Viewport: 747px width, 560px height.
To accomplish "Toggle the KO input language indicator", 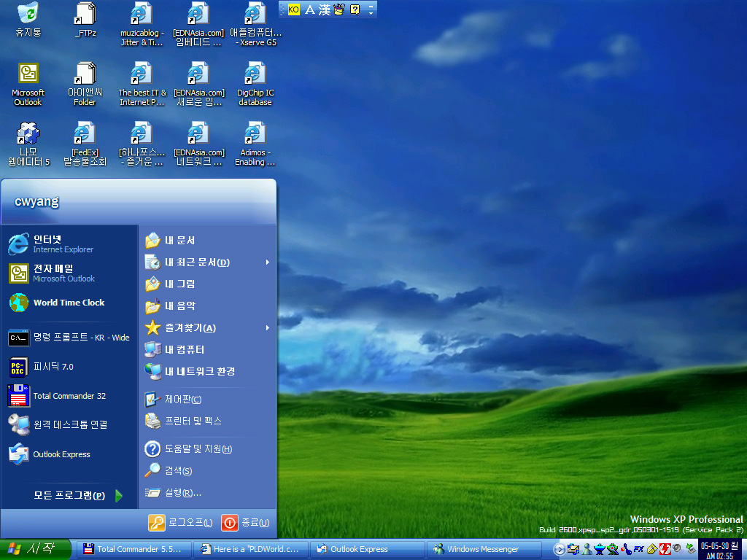I will [294, 9].
